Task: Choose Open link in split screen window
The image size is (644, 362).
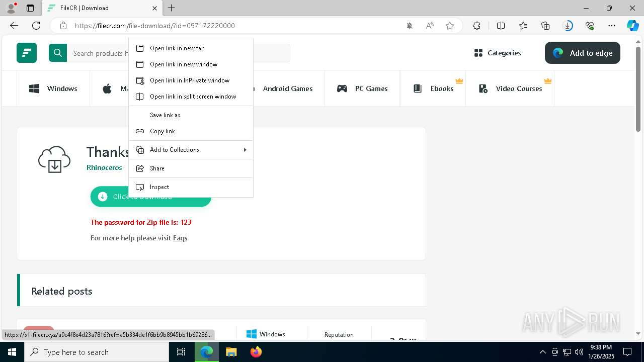Action: (191, 97)
